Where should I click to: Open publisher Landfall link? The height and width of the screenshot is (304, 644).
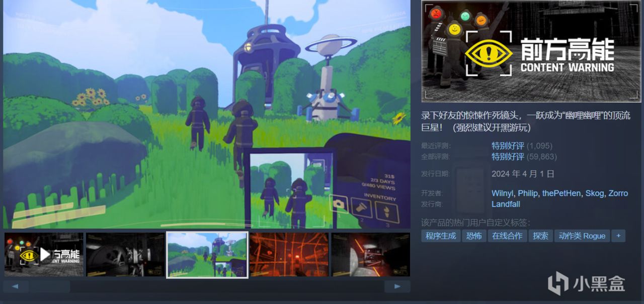[x=506, y=204]
